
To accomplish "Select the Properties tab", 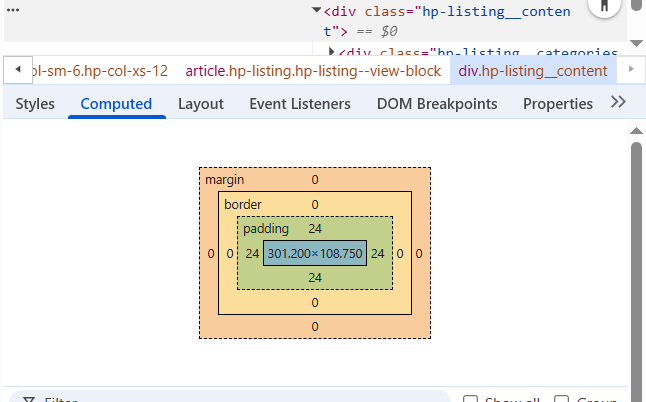I will [557, 104].
